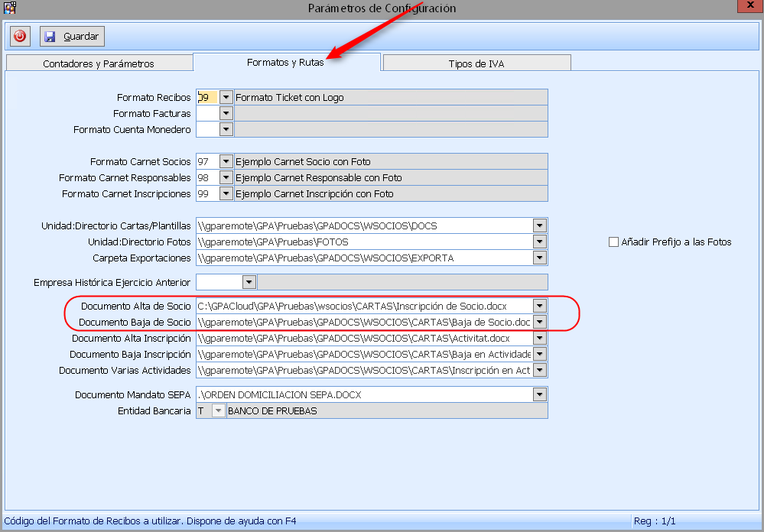Screen dimensions: 764x532
Task: Open the Formato Facturas dropdown arrow
Action: click(226, 114)
